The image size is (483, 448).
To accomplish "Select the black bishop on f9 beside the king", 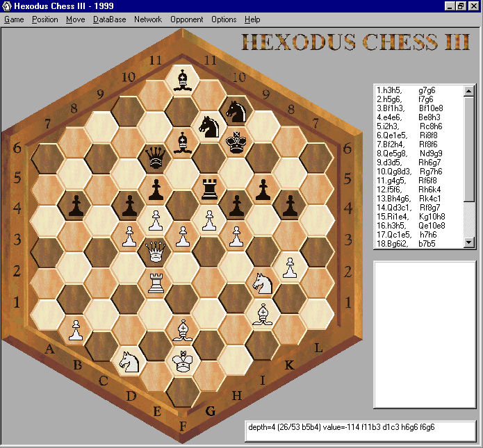I will pyautogui.click(x=182, y=142).
